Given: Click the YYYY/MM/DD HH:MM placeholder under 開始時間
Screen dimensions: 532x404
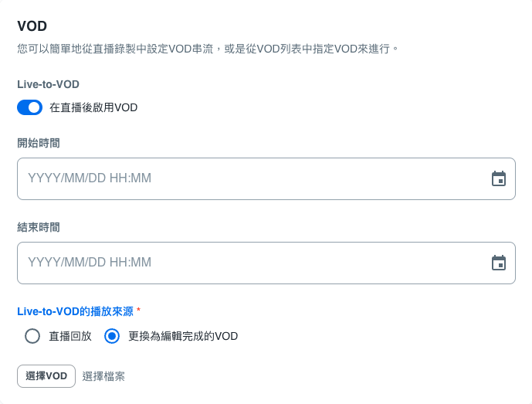Looking at the screenshot, I should click(x=90, y=178).
